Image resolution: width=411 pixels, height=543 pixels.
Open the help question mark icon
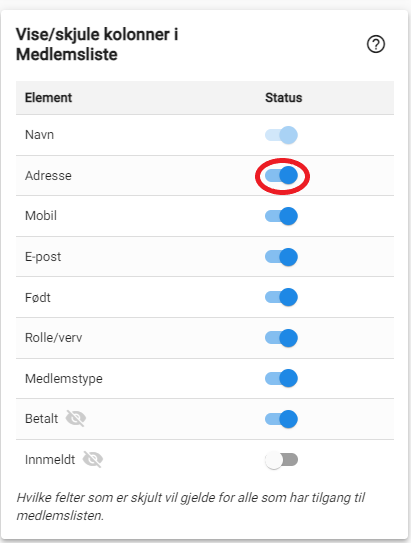click(376, 44)
